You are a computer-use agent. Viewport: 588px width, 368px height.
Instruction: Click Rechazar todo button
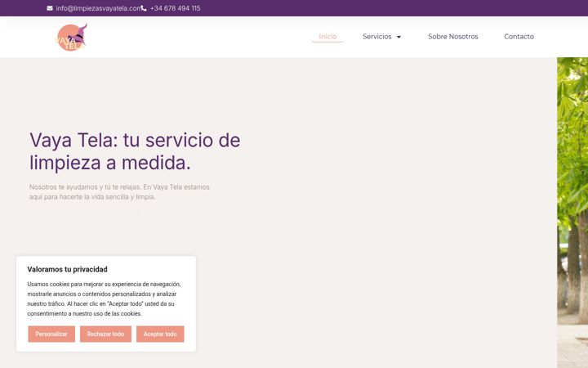click(105, 334)
